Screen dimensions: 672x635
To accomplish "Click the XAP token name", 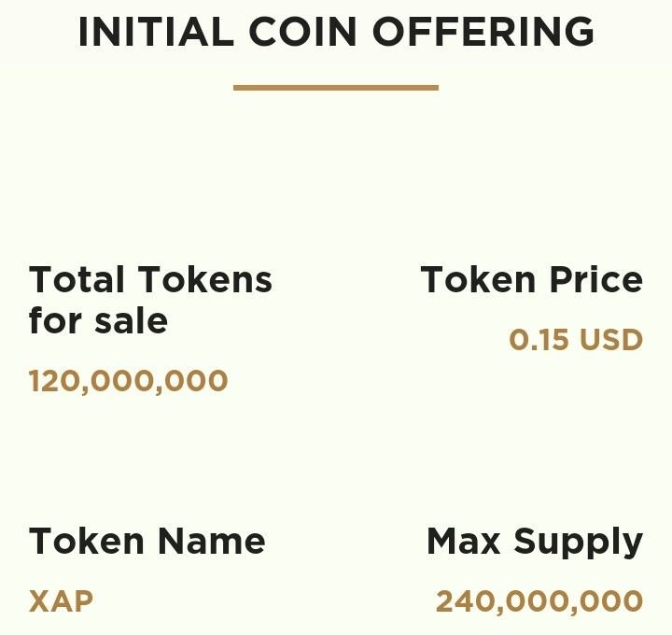I will point(61,600).
